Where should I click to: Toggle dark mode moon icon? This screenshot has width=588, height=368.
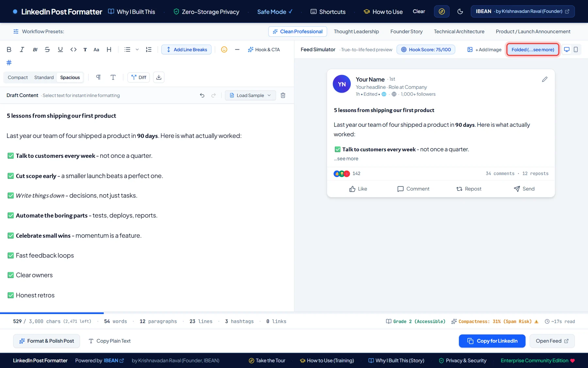click(460, 11)
